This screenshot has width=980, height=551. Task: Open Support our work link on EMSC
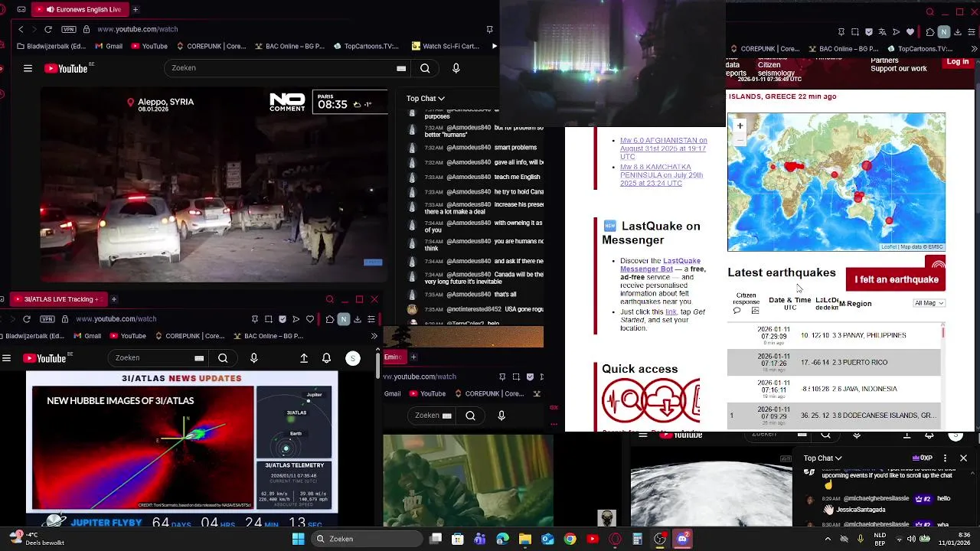pos(899,69)
